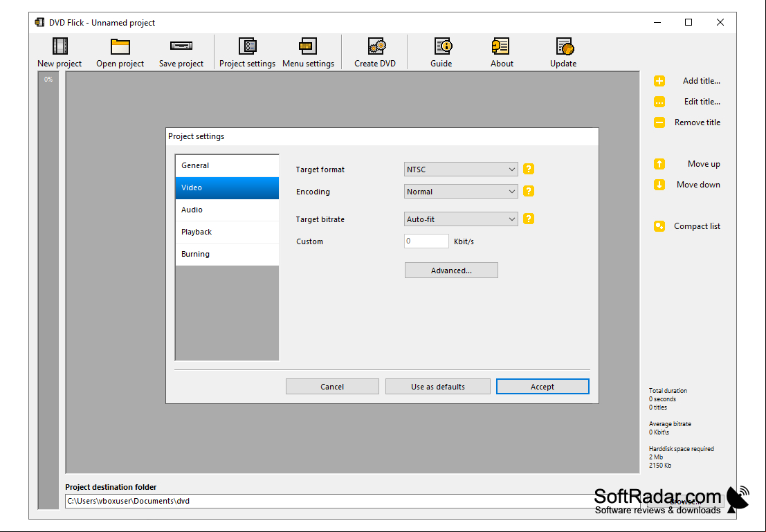Click the New project toolbar icon

(x=60, y=46)
